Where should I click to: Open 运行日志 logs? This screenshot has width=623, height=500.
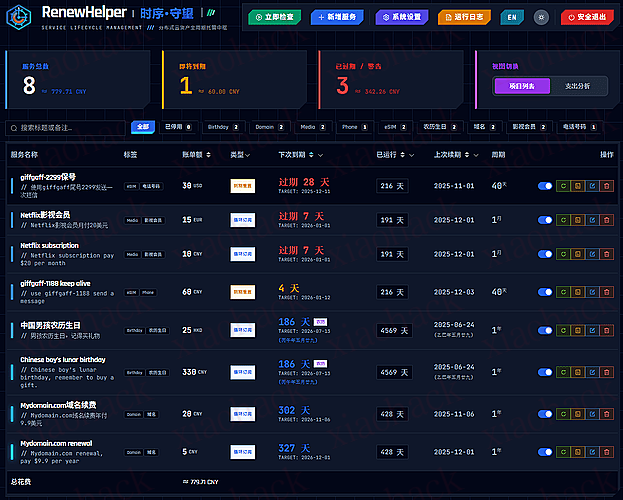(464, 17)
